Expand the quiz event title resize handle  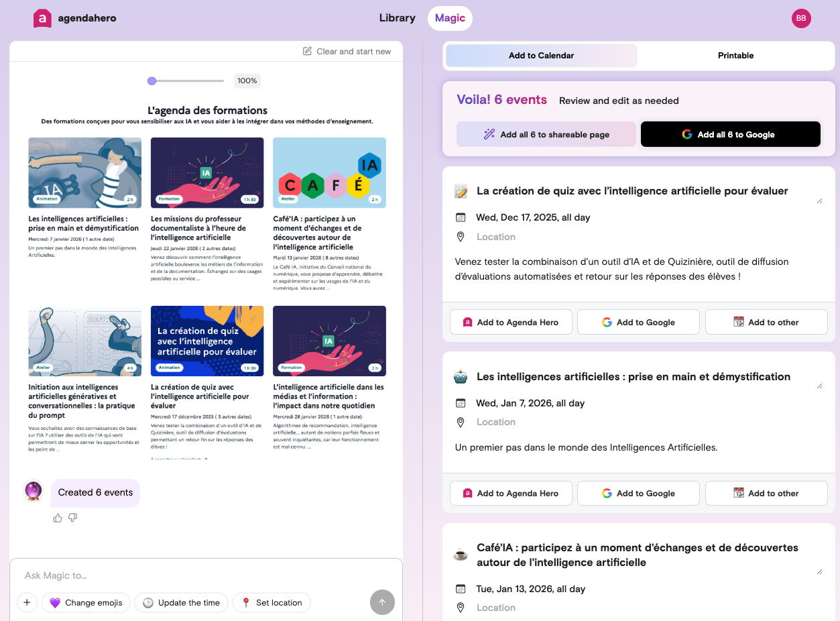tap(819, 200)
